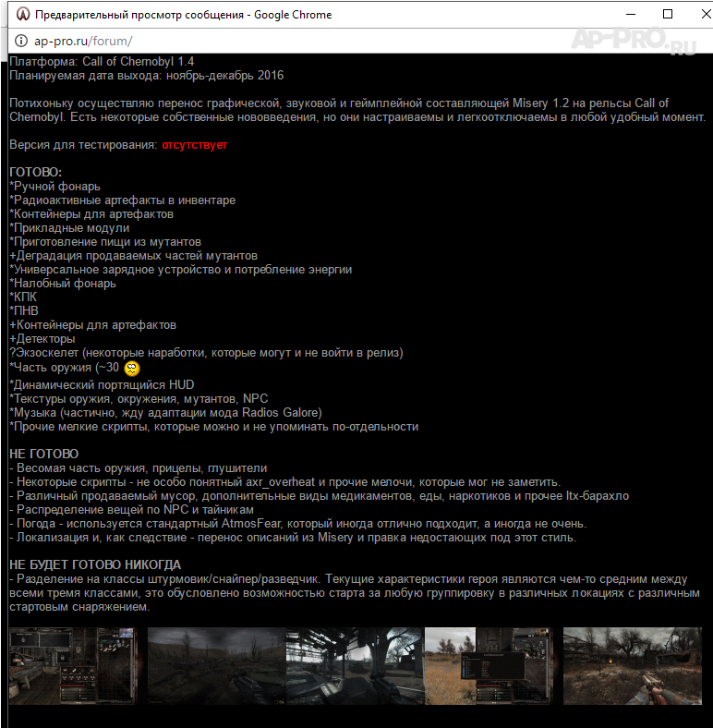Open the third ruined hangar screenshot thumbnail
This screenshot has height=728, width=713.
pyautogui.click(x=355, y=666)
